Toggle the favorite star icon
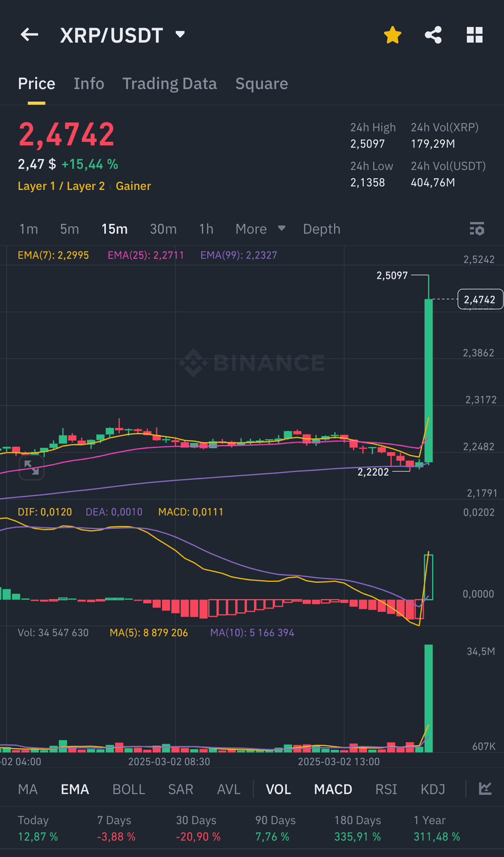 point(393,35)
